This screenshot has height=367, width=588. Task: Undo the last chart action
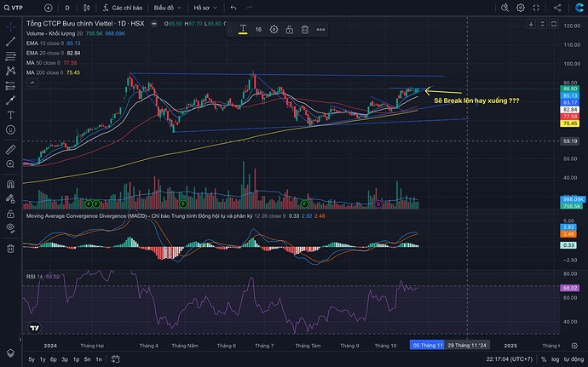tap(233, 8)
